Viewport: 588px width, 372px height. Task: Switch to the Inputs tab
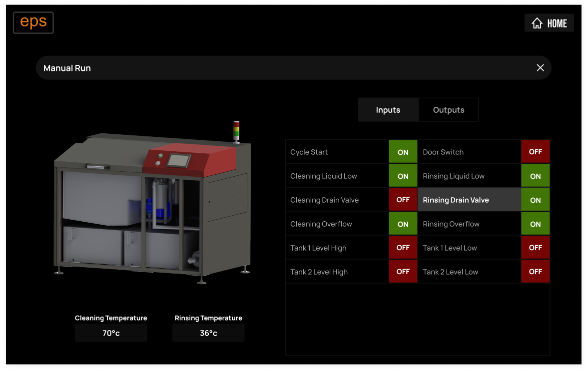(388, 110)
